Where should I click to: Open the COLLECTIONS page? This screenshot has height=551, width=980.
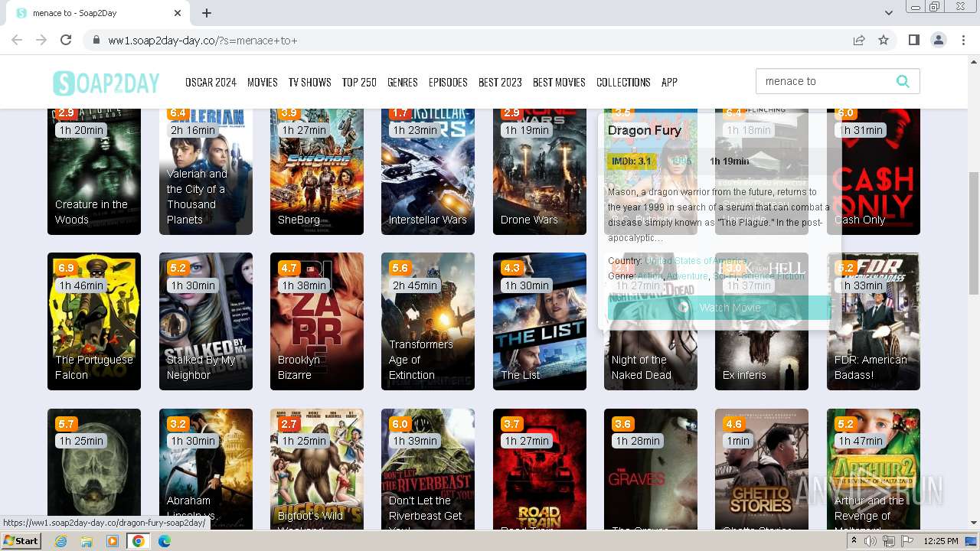pos(623,83)
